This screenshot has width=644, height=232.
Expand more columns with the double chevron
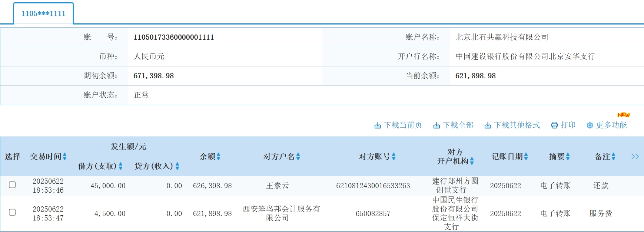click(635, 157)
